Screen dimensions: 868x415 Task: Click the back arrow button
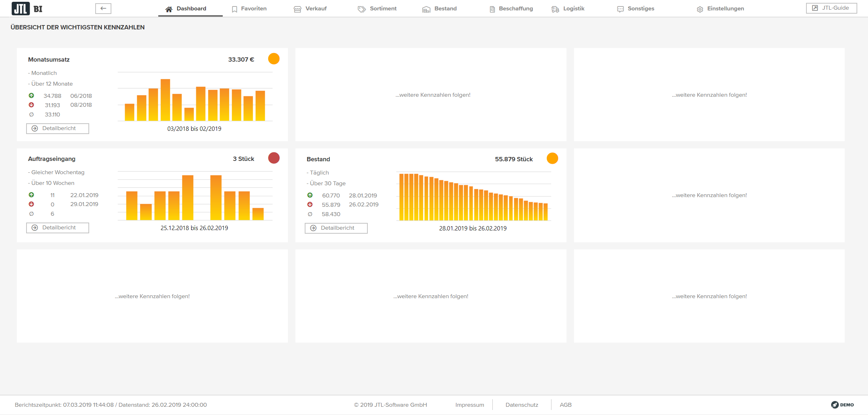(x=103, y=8)
